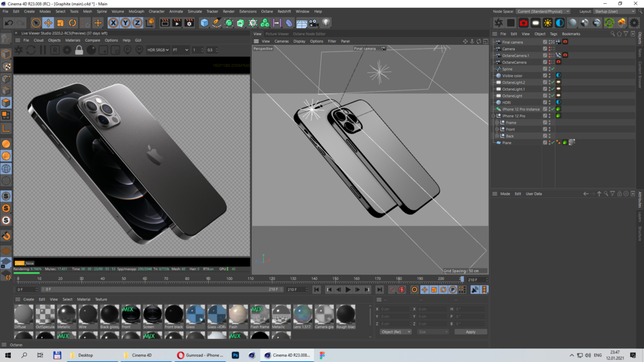Add a Cube primitive object
This screenshot has height=362, width=644.
204,23
